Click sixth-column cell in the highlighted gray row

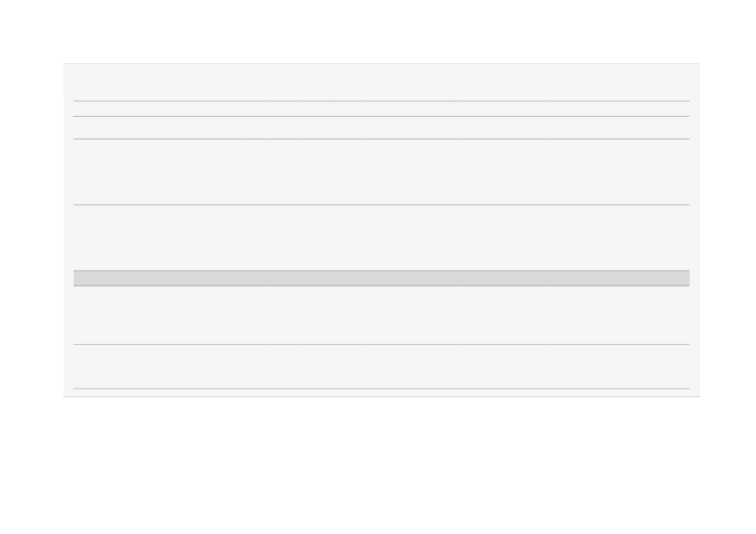tap(503, 278)
